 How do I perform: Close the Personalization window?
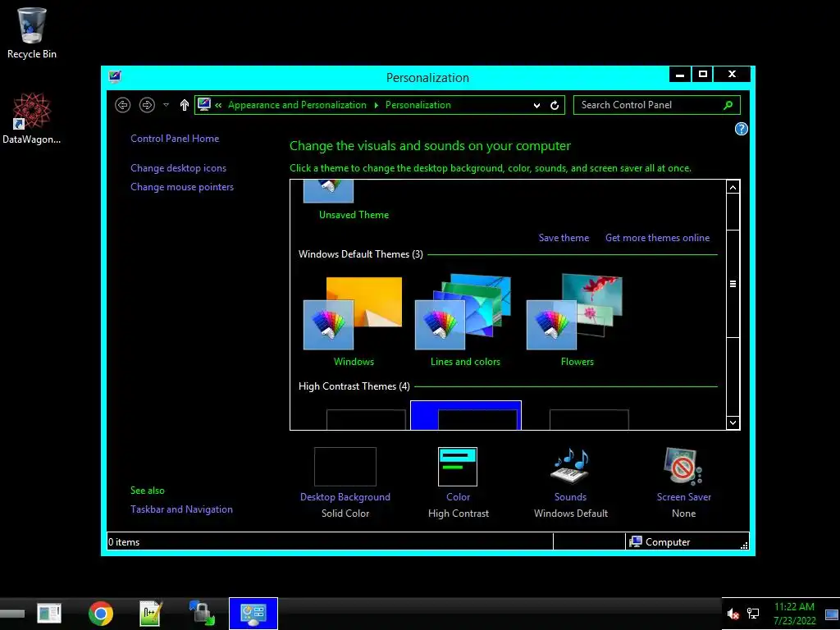pos(732,75)
